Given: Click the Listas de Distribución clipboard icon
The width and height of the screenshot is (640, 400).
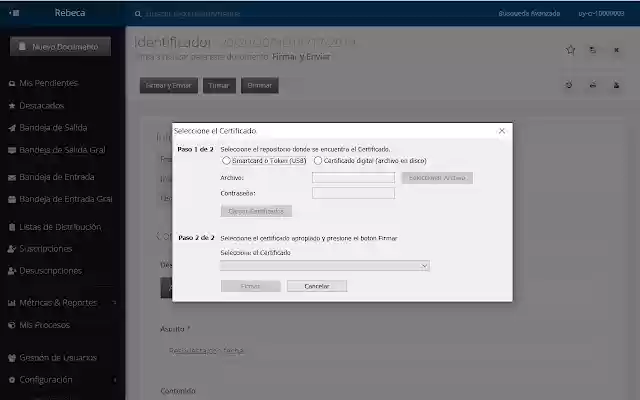Looking at the screenshot, I should [12, 227].
